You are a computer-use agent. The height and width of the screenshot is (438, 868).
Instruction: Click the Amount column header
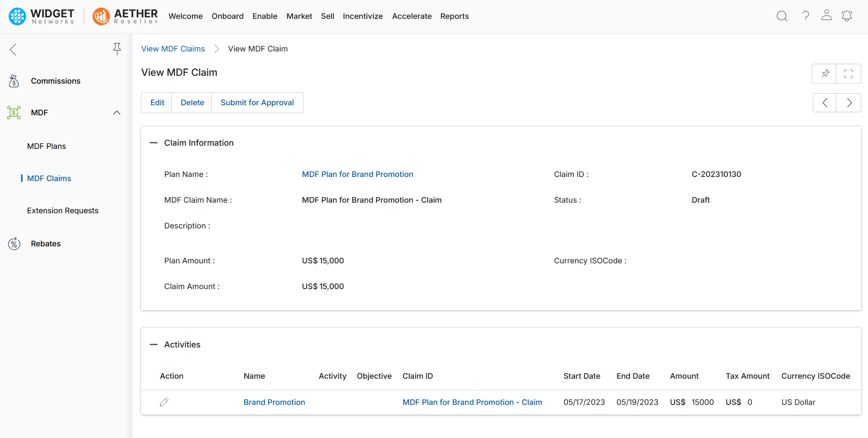click(x=684, y=376)
